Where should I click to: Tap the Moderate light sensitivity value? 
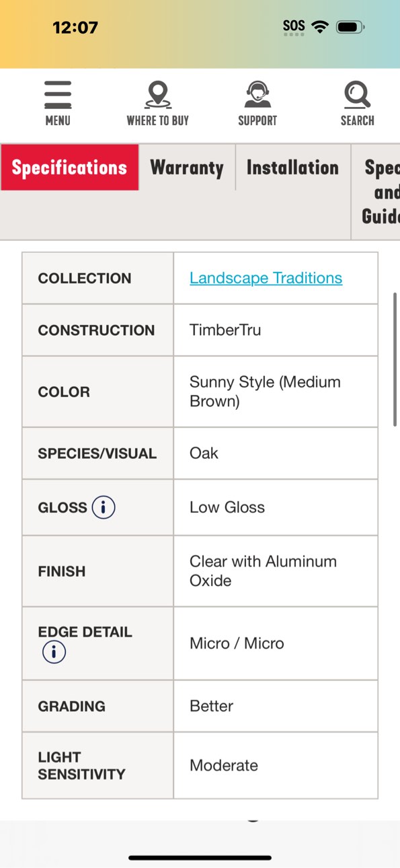click(224, 765)
